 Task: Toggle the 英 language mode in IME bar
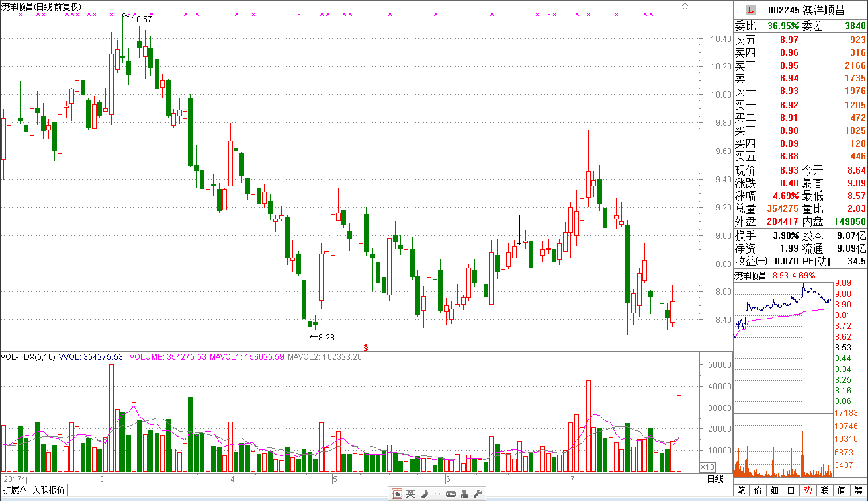410,494
